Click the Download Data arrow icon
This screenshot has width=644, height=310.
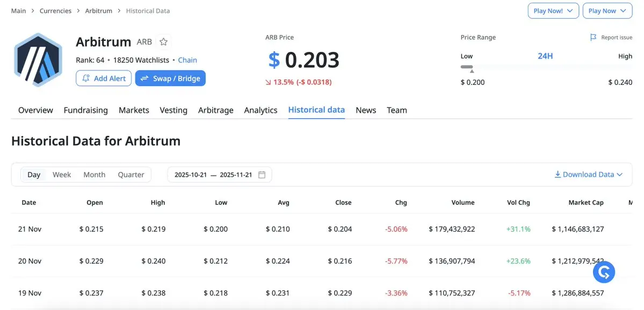(558, 175)
